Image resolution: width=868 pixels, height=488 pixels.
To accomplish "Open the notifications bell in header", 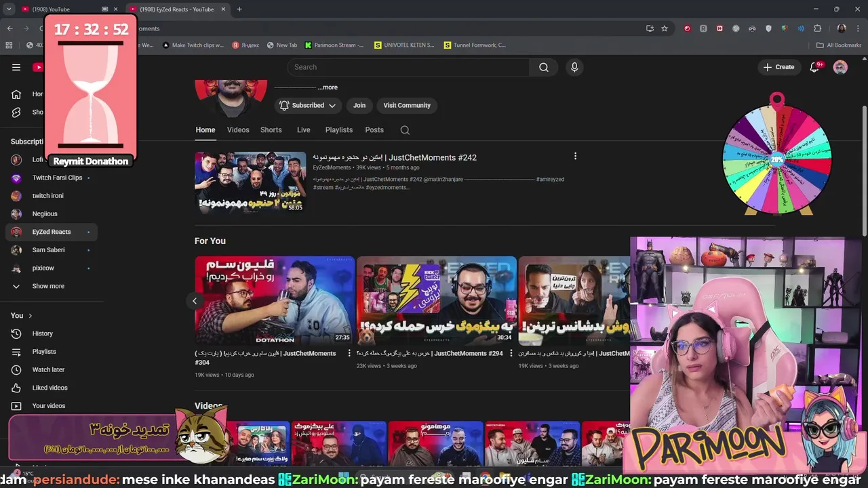I will coord(815,67).
